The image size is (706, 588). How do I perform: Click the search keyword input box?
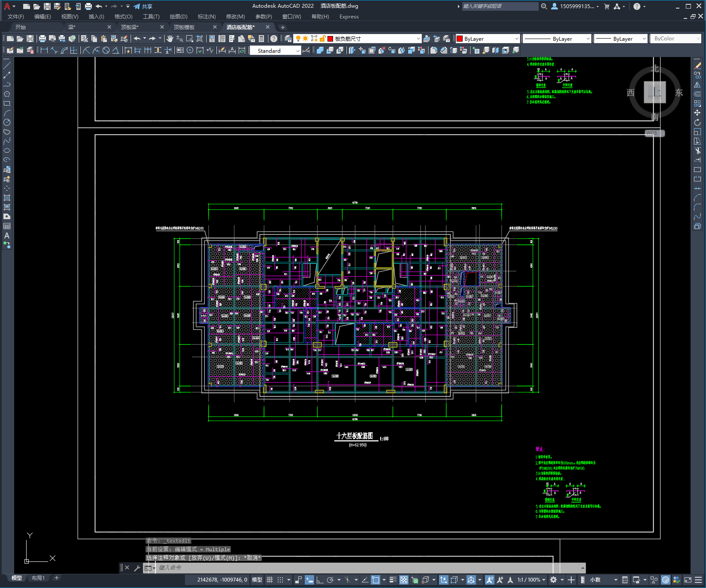(500, 6)
